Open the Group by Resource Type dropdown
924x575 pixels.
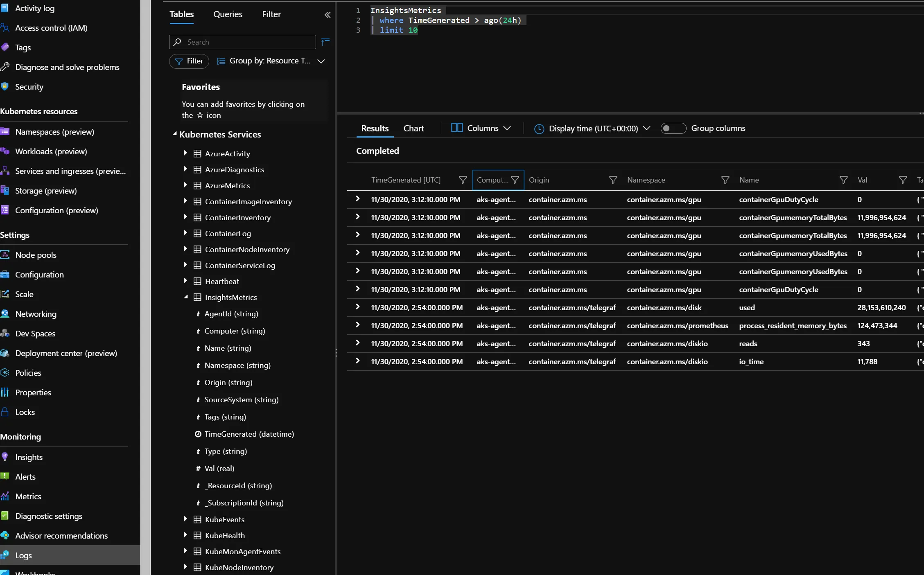271,61
